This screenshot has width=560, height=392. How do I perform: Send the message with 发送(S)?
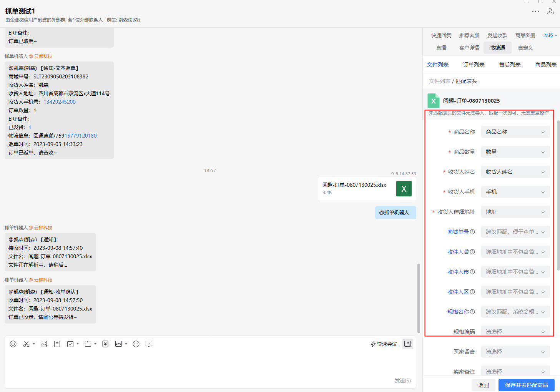(x=403, y=380)
